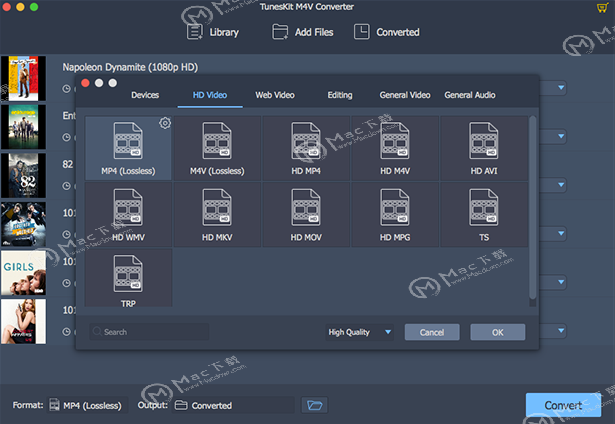Choose the M4V (Lossless) format icon
This screenshot has width=615, height=424.
click(217, 140)
